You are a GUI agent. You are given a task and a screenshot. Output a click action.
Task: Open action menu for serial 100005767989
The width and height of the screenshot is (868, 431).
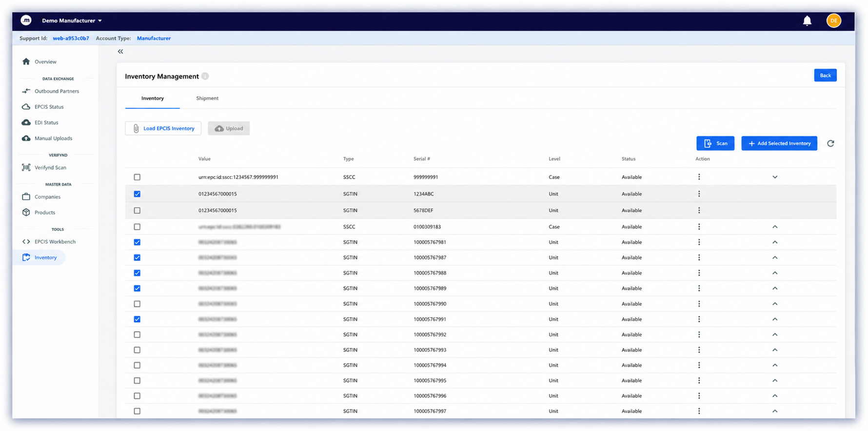tap(699, 288)
